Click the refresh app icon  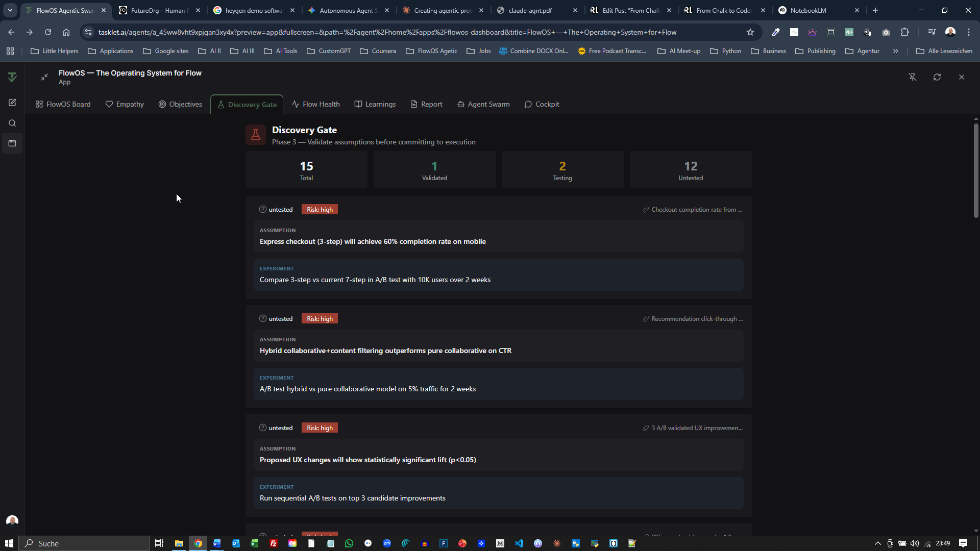coord(937,77)
